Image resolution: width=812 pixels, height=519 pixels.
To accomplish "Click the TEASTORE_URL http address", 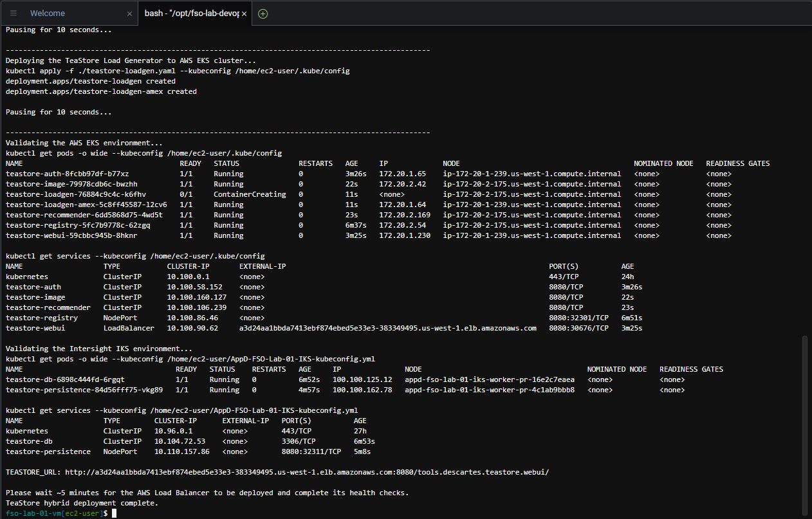I will 306,472.
